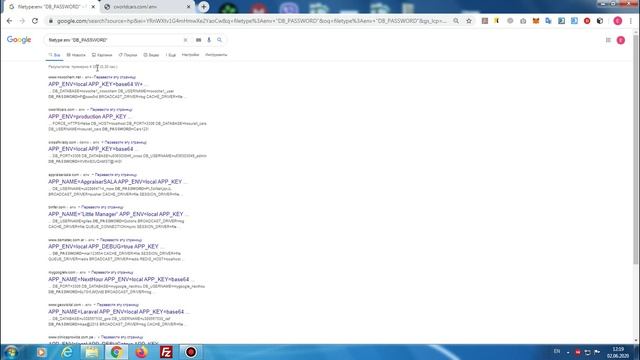Open the Chrome profile avatar in toolbar
This screenshot has width=640, height=360.
(618, 21)
